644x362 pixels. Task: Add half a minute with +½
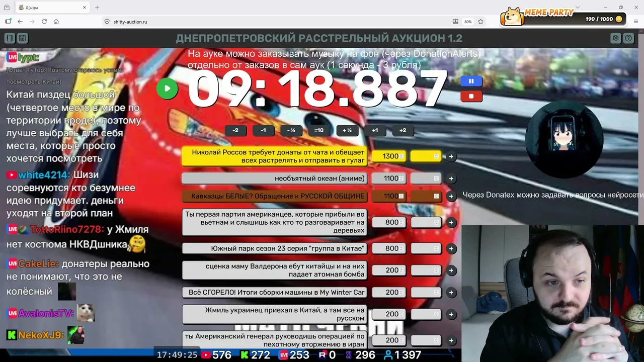pyautogui.click(x=347, y=130)
